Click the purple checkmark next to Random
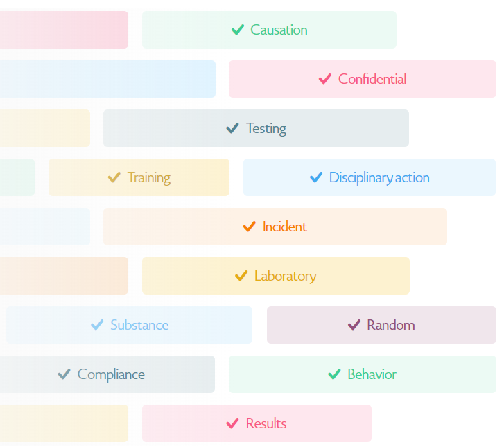 [354, 325]
